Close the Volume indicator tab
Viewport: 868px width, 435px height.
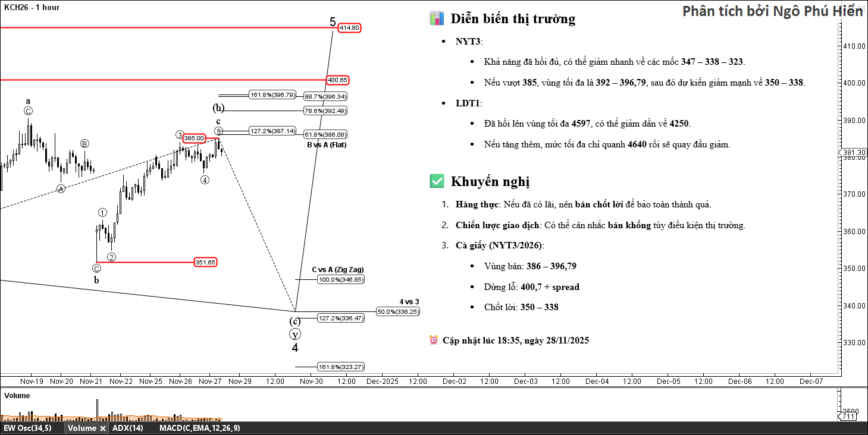point(102,428)
